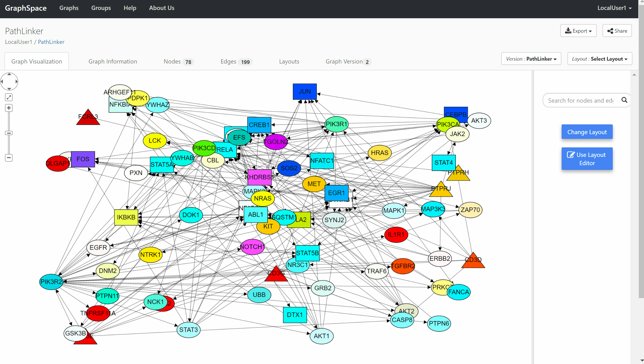Select the DNM2 node

coord(107,271)
